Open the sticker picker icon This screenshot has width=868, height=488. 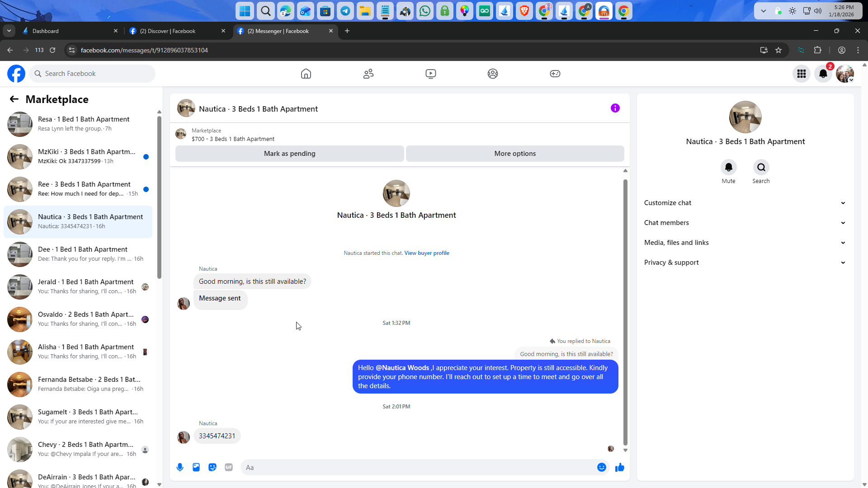tap(212, 467)
